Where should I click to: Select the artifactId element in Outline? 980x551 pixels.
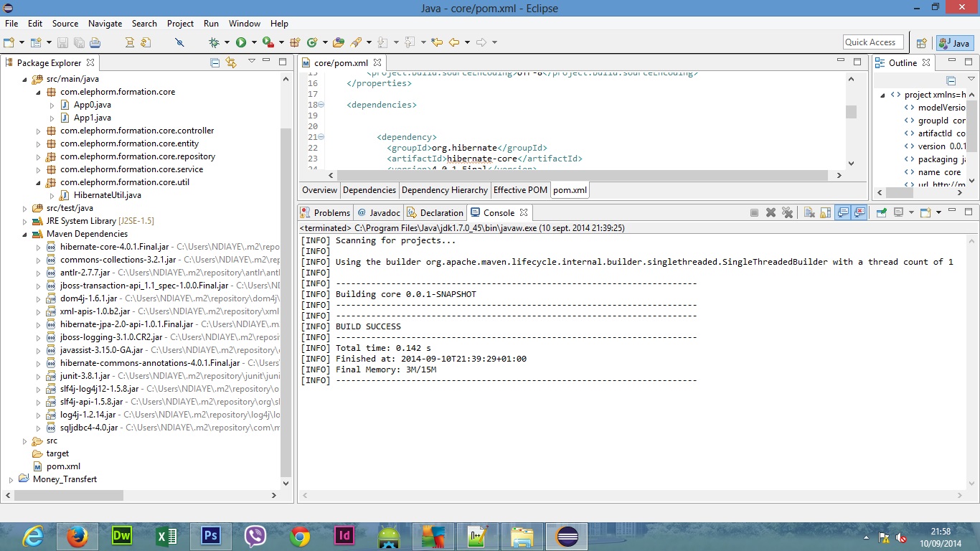(936, 133)
